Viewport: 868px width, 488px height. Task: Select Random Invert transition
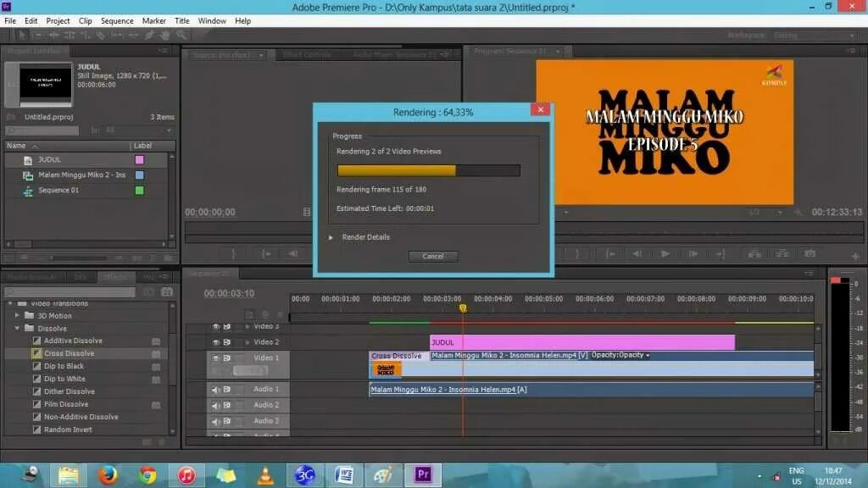[x=68, y=430]
